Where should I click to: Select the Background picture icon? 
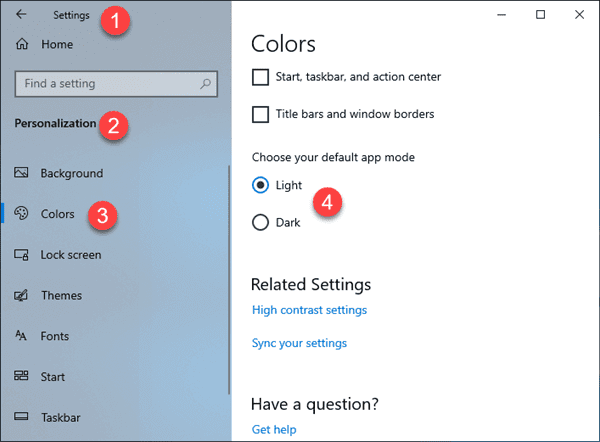point(22,173)
